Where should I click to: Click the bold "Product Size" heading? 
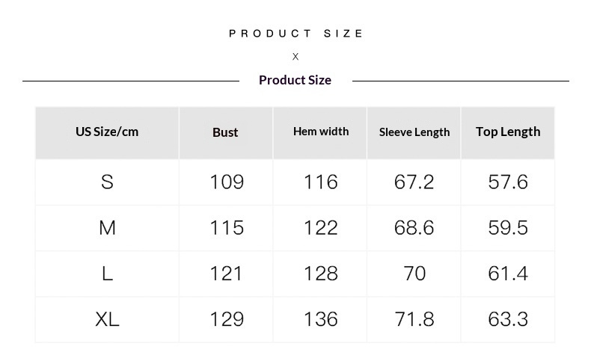coord(295,80)
